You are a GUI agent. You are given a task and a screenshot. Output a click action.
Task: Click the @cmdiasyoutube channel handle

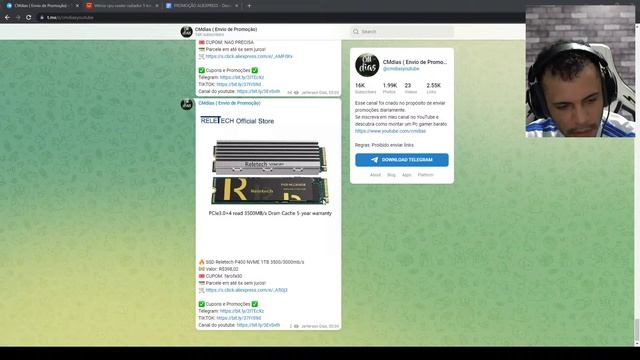[401, 69]
